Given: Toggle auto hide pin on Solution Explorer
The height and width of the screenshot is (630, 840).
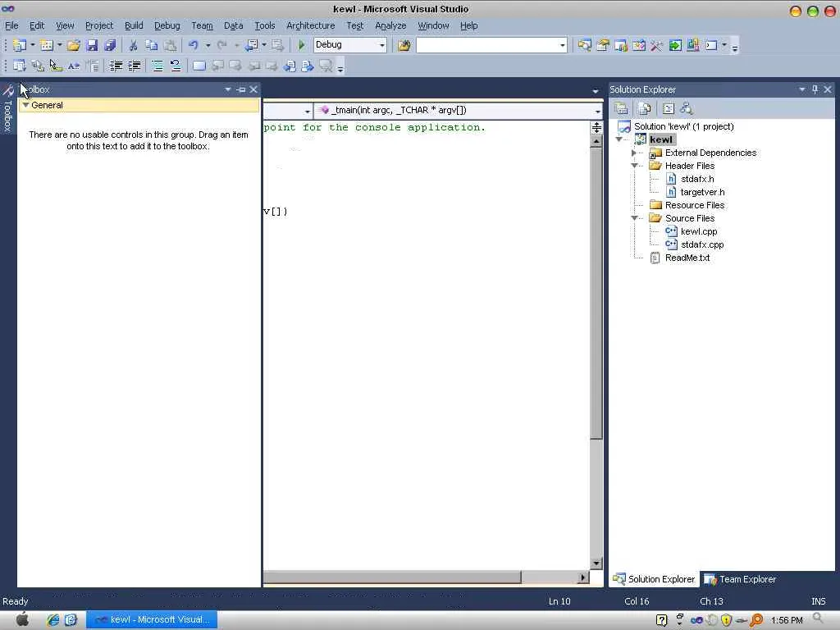Looking at the screenshot, I should tap(815, 89).
